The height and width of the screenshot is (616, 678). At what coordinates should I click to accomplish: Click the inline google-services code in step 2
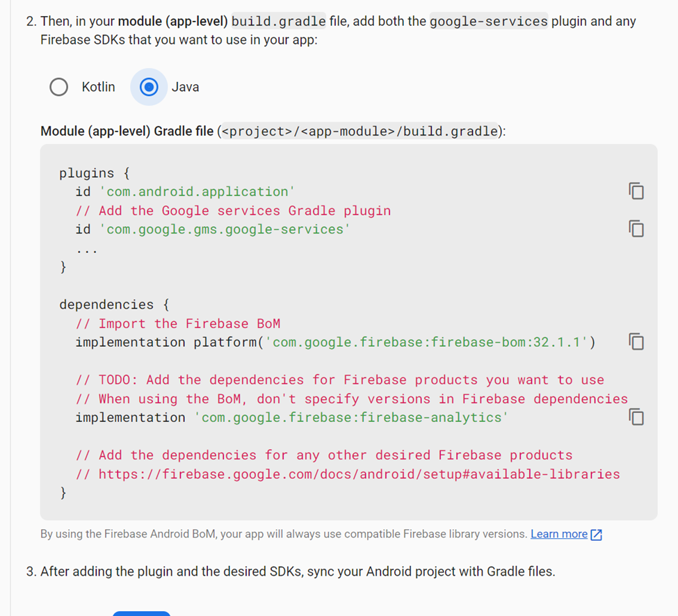tap(489, 21)
